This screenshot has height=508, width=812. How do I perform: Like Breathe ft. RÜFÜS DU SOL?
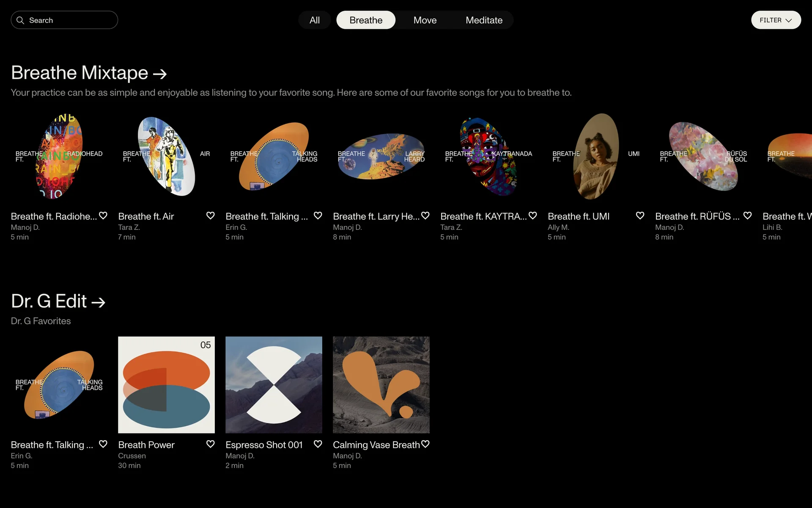pos(747,215)
